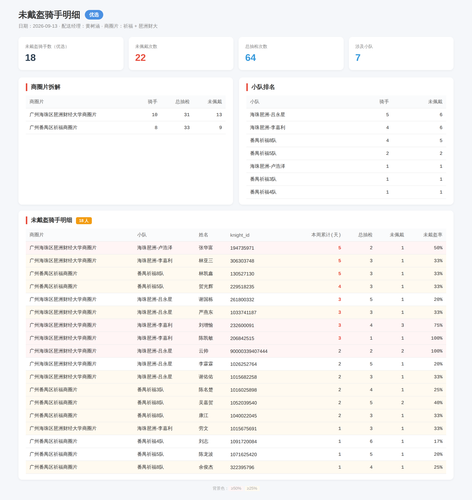Click the 18 riders summary card
Screen dimensions: 472x500
pos(71,53)
